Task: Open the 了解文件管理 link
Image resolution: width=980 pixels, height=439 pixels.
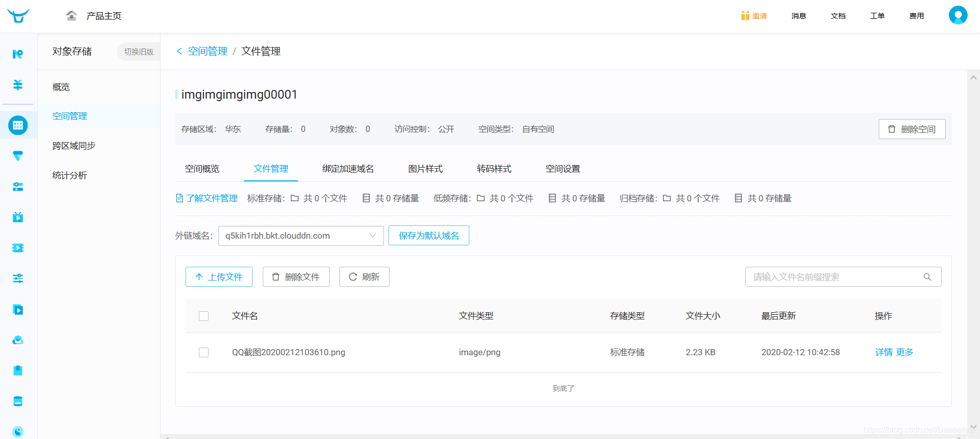Action: pyautogui.click(x=212, y=198)
